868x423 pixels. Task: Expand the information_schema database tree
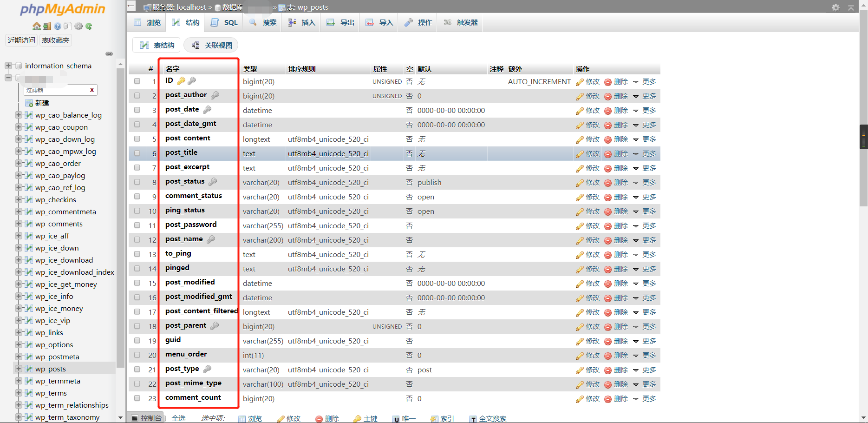pos(8,66)
